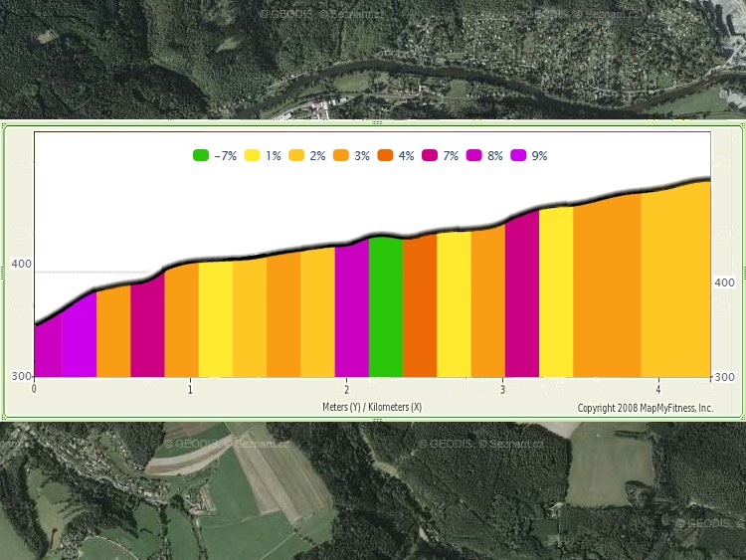Image resolution: width=746 pixels, height=560 pixels.
Task: Click the right 400 meter y-axis label
Action: coord(725,283)
